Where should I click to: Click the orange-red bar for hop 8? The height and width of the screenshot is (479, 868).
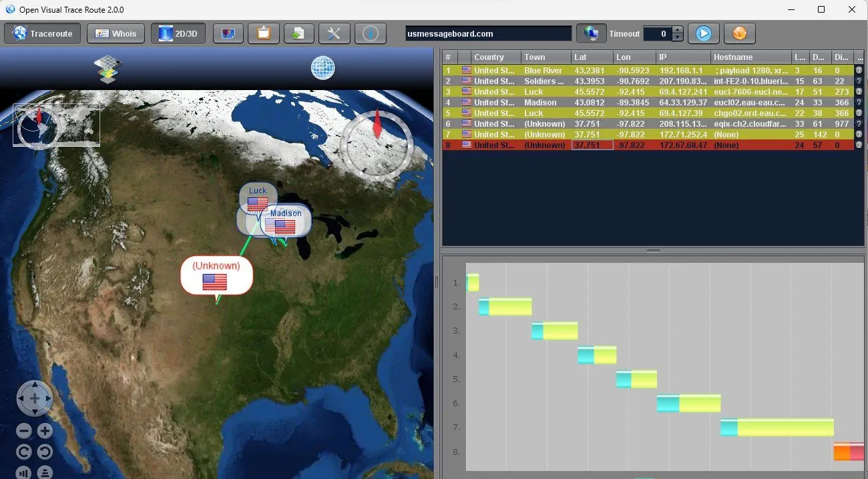click(848, 452)
